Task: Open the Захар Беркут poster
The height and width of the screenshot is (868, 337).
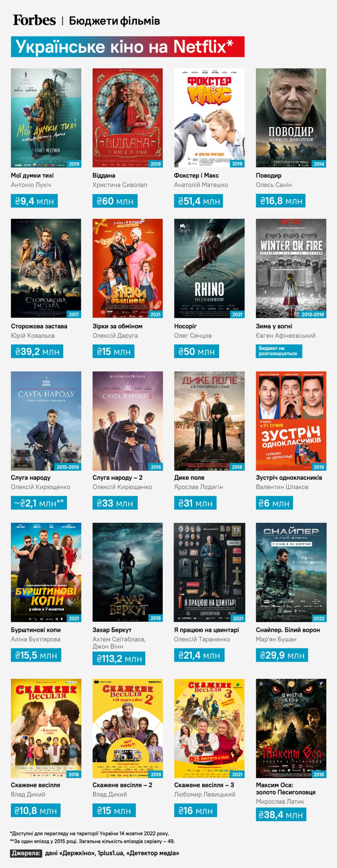Action: click(128, 572)
